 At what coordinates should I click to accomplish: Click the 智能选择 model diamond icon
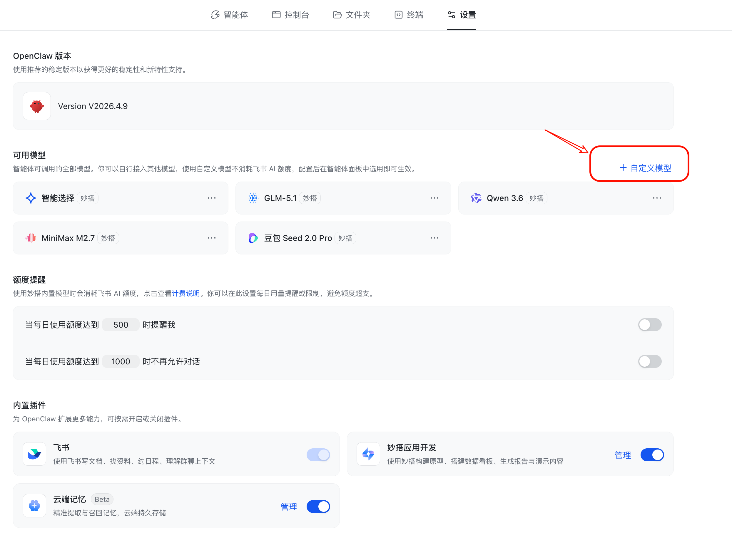click(x=30, y=198)
